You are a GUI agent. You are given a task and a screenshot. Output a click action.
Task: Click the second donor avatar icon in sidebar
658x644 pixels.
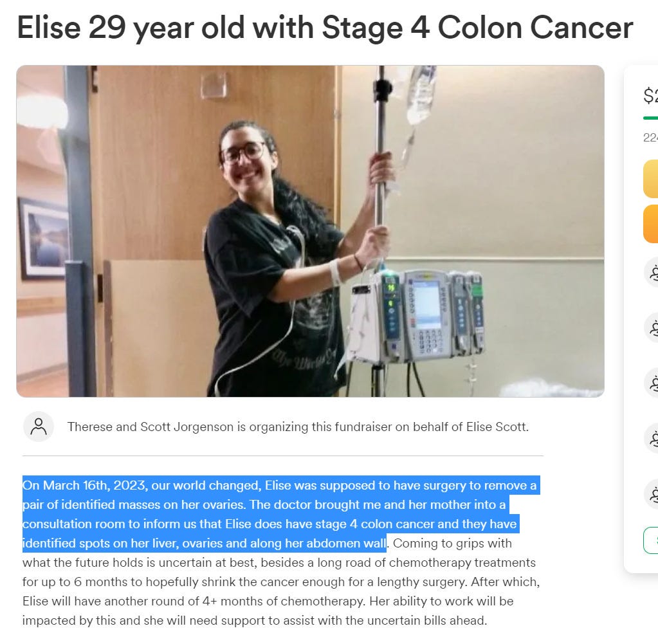pyautogui.click(x=652, y=327)
